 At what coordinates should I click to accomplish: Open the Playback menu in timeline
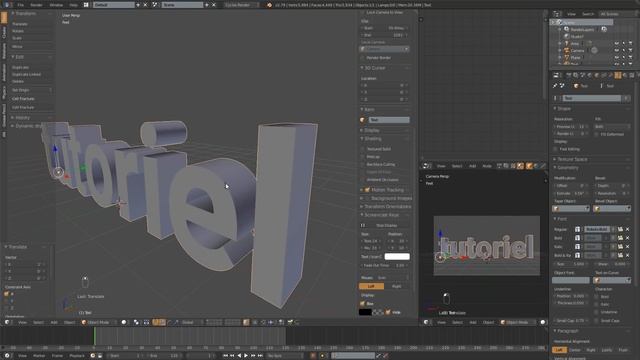pyautogui.click(x=77, y=356)
